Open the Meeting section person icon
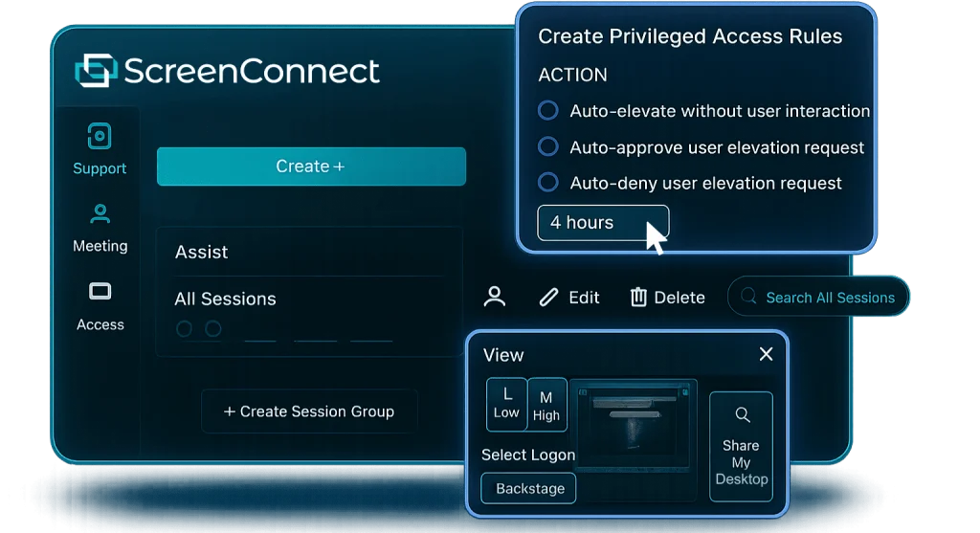Screen dimensions: 980x533 [x=100, y=213]
